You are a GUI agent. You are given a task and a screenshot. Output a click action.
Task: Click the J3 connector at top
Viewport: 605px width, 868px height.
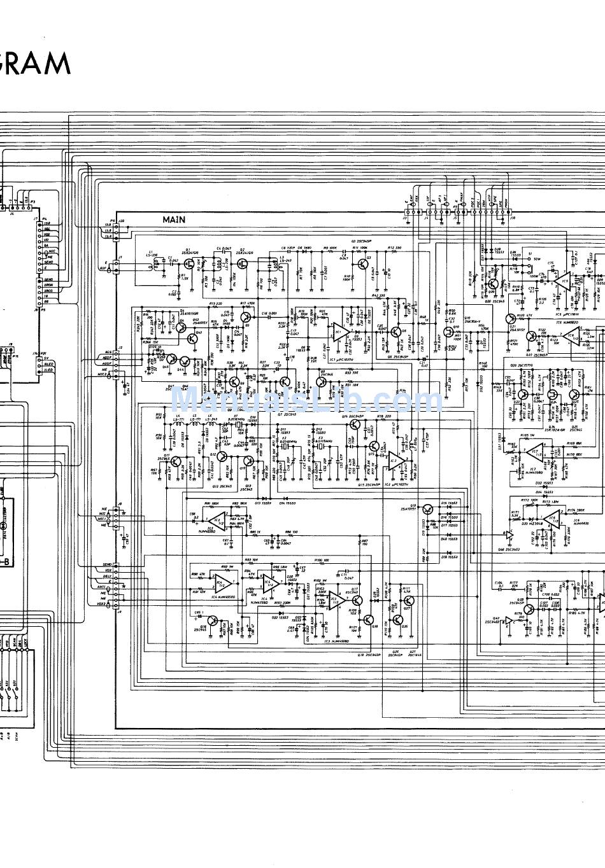click(x=408, y=213)
